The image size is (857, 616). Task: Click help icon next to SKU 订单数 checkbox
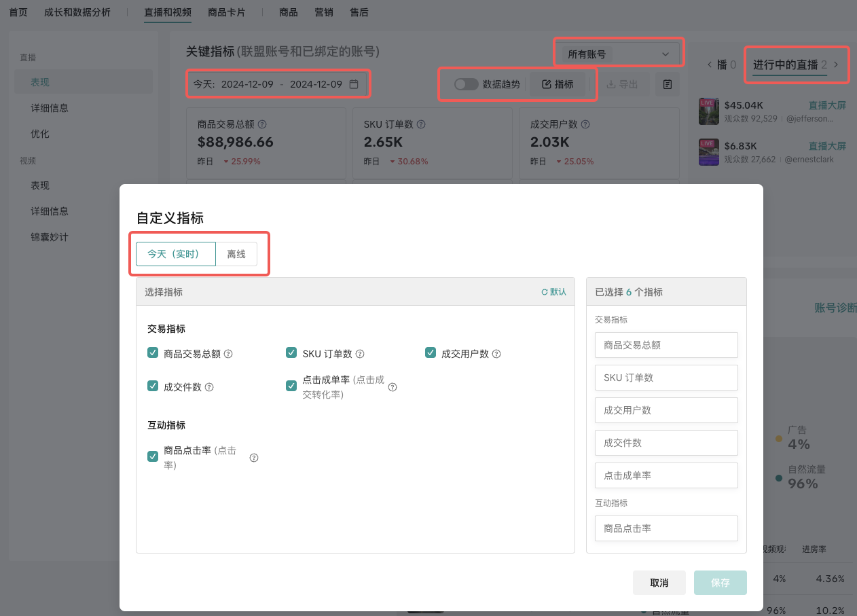point(360,354)
